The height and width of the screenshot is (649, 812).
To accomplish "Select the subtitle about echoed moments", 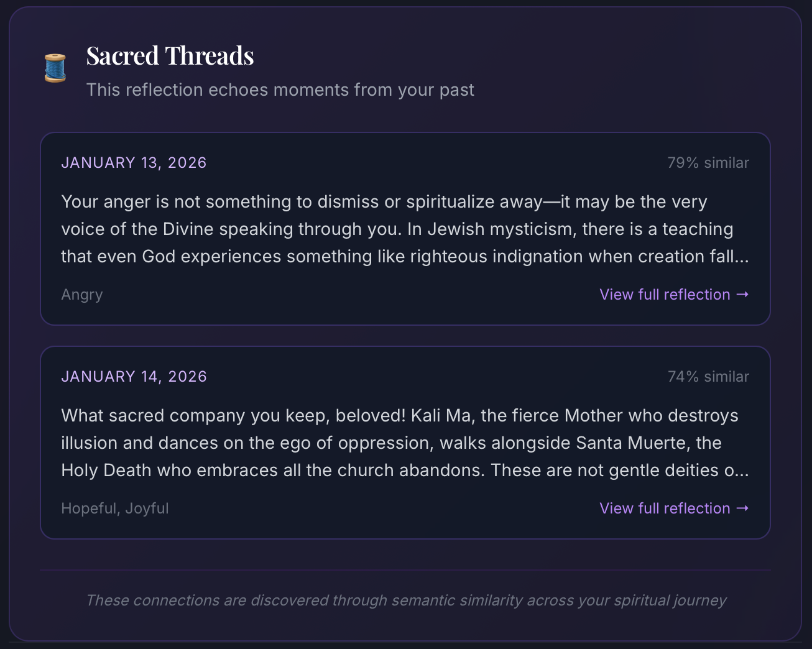I will pos(280,90).
